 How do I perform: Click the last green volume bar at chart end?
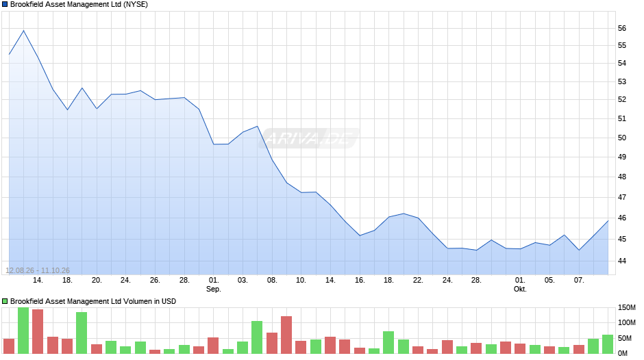608,344
